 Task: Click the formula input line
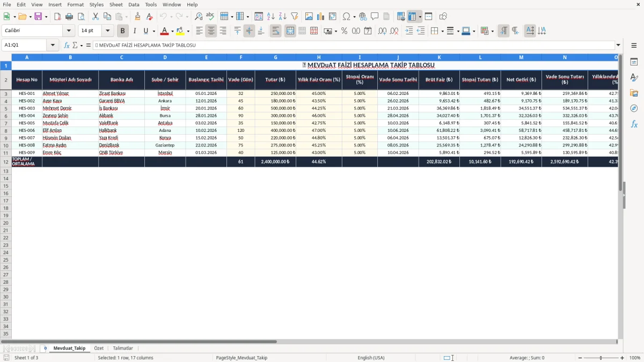pos(354,45)
